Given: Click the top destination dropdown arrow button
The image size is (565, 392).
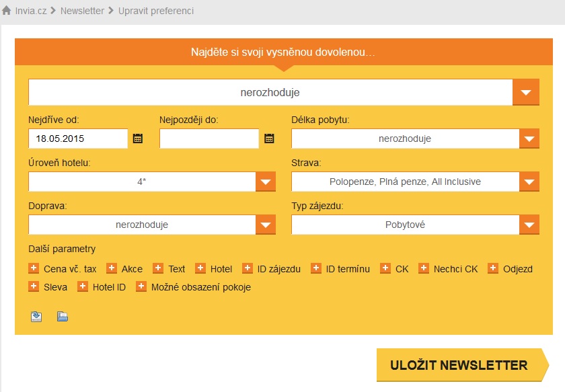Looking at the screenshot, I should [x=526, y=92].
